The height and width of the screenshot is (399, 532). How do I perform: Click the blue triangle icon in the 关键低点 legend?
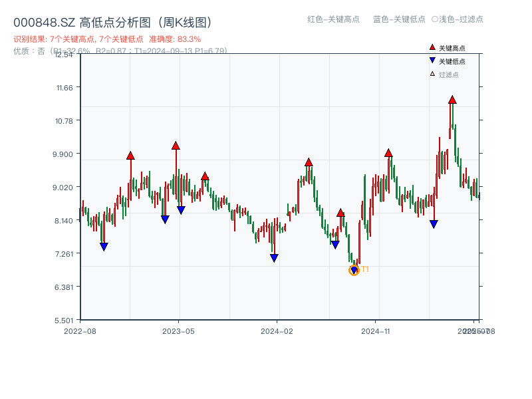click(432, 61)
